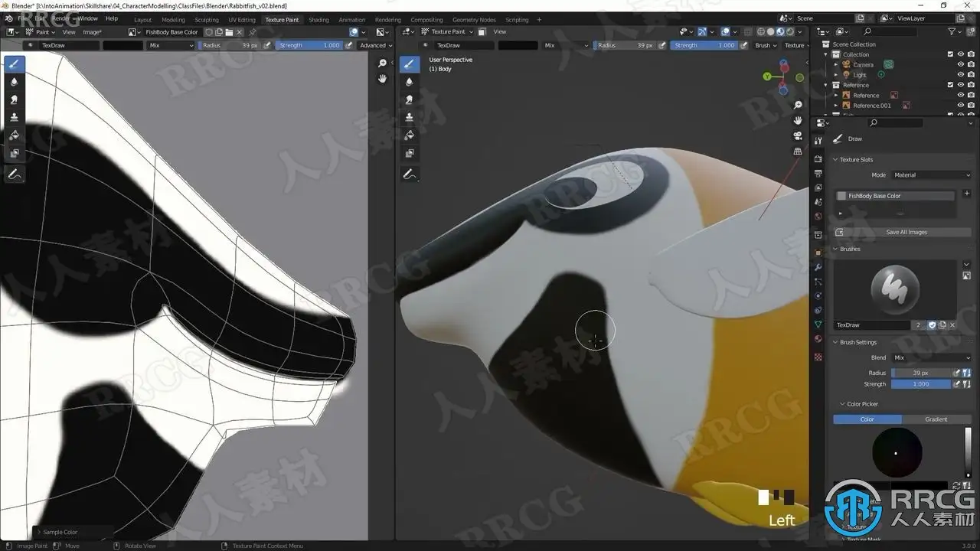Viewport: 980px width, 551px height.
Task: Open the View menu in 3D viewport header
Action: (500, 32)
